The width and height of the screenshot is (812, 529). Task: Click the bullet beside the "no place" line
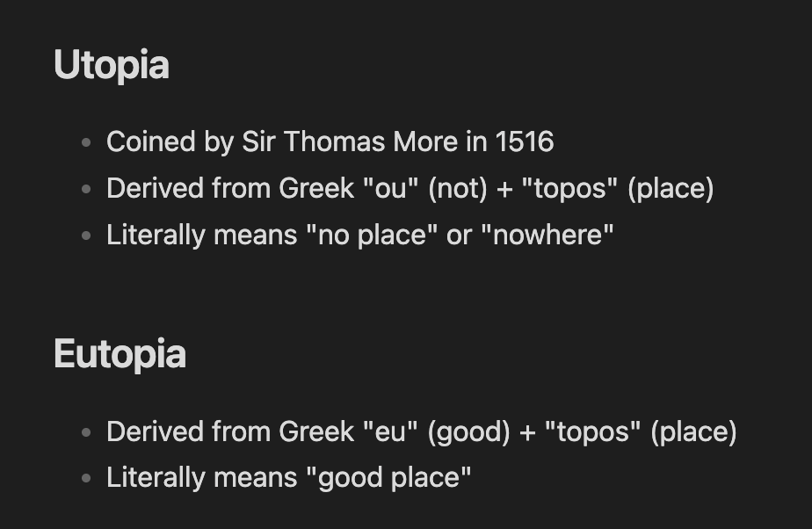click(85, 235)
